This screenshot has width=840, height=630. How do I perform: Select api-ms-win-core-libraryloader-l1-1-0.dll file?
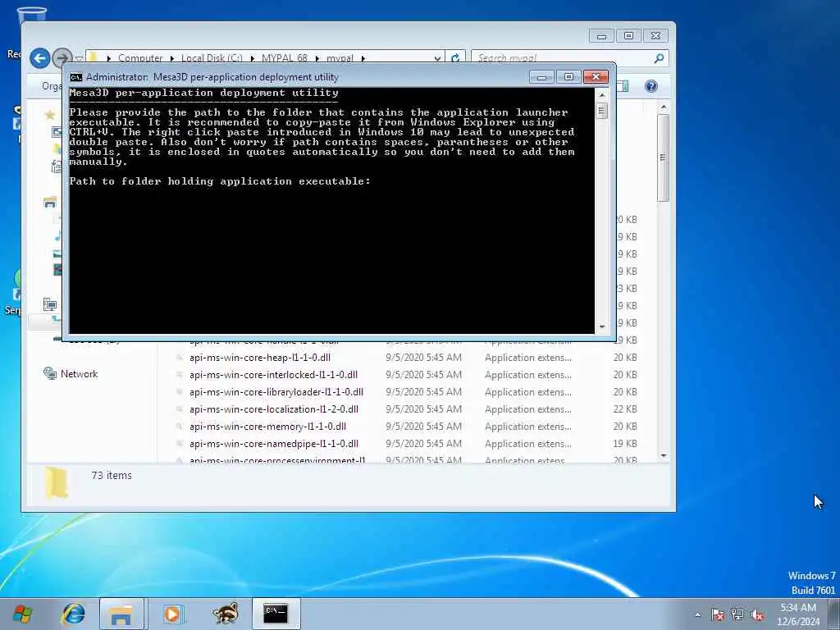276,391
